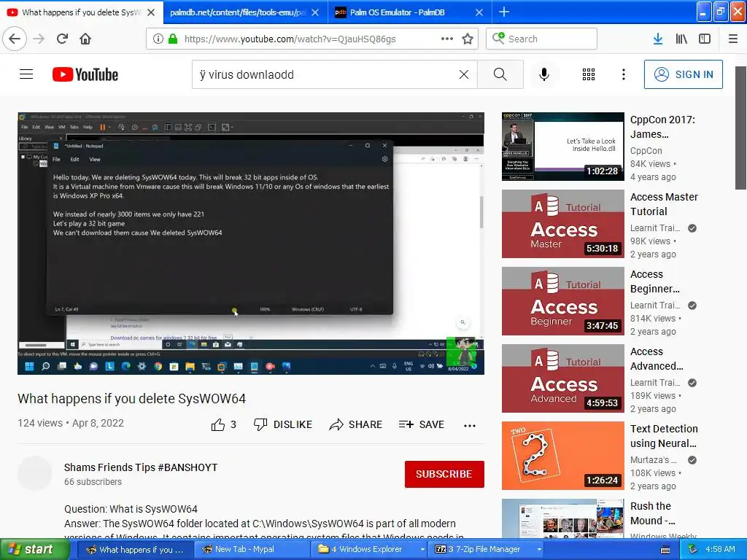The width and height of the screenshot is (747, 560).
Task: Search by voice with microphone
Action: pyautogui.click(x=544, y=74)
